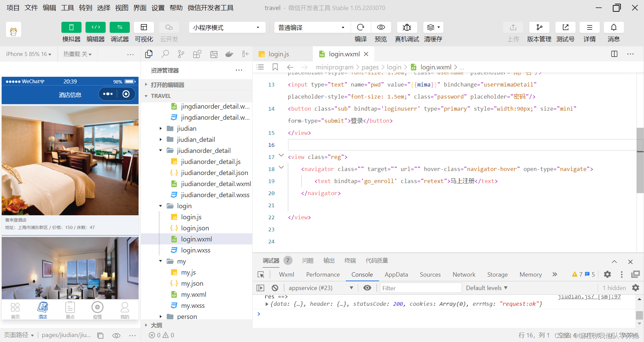
Task: Open the appservice (#23) context dropdown
Action: tap(321, 288)
